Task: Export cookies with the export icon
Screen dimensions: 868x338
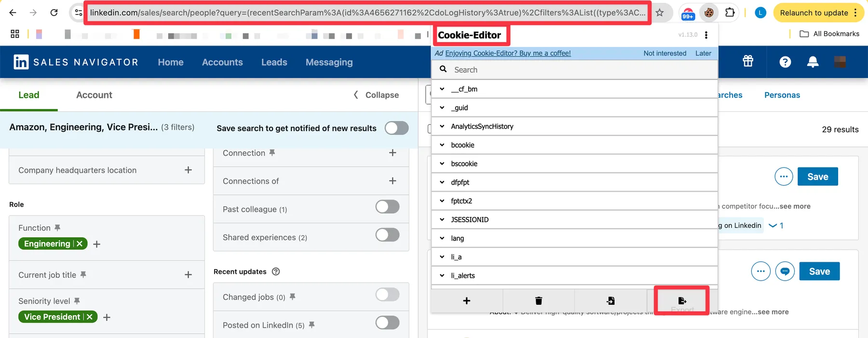Action: coord(682,300)
